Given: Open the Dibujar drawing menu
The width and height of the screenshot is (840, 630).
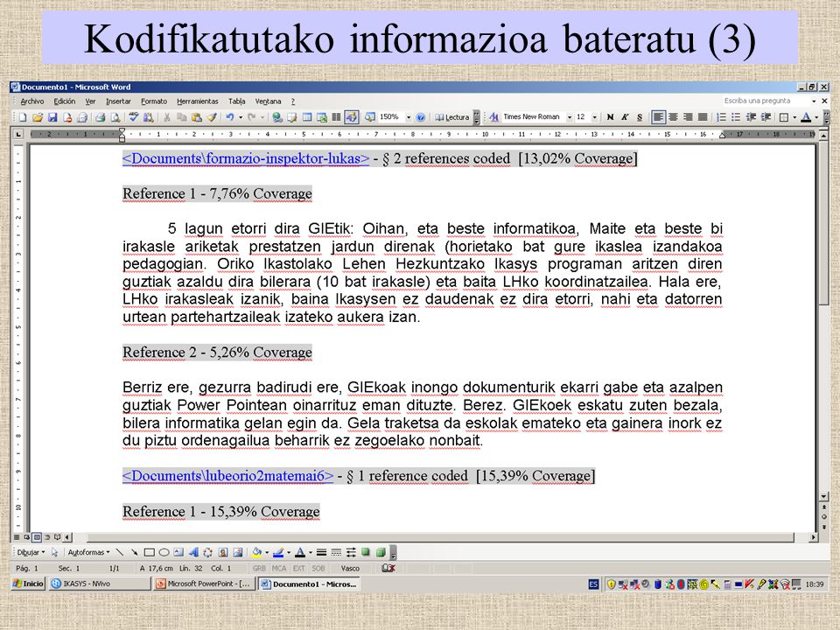Looking at the screenshot, I should coord(31,552).
